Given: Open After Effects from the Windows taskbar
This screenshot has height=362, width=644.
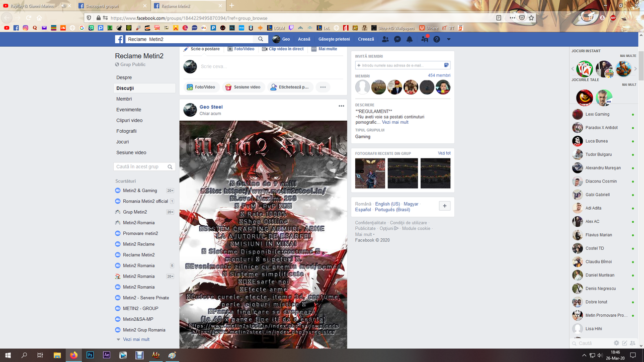Looking at the screenshot, I should tap(107, 355).
